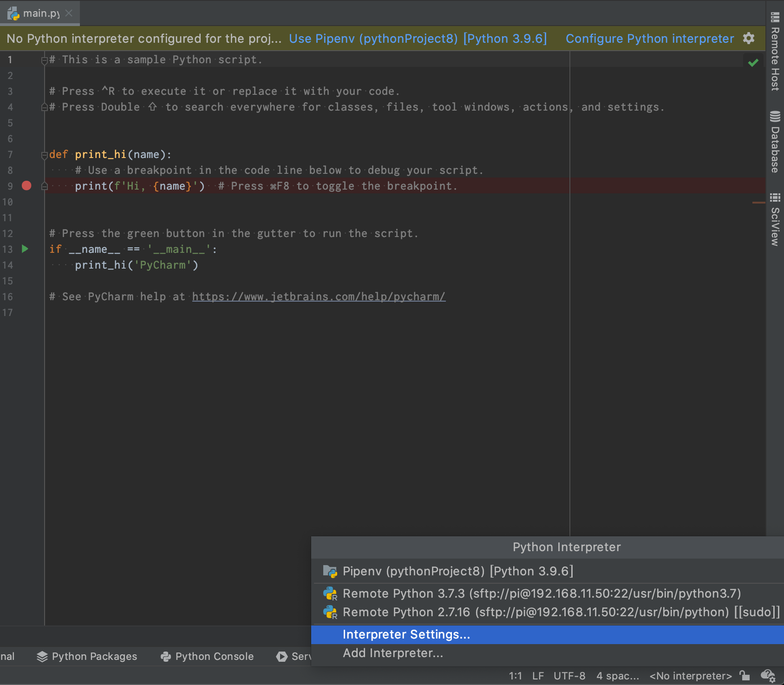This screenshot has width=784, height=685.
Task: Click the text print_hi('PyCharm') on line 14
Action: point(137,265)
